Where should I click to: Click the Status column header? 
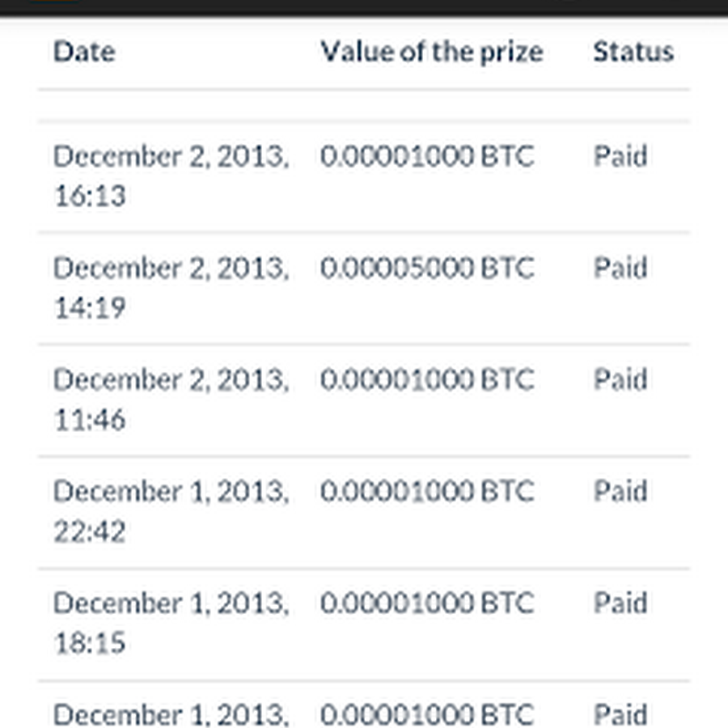click(633, 52)
